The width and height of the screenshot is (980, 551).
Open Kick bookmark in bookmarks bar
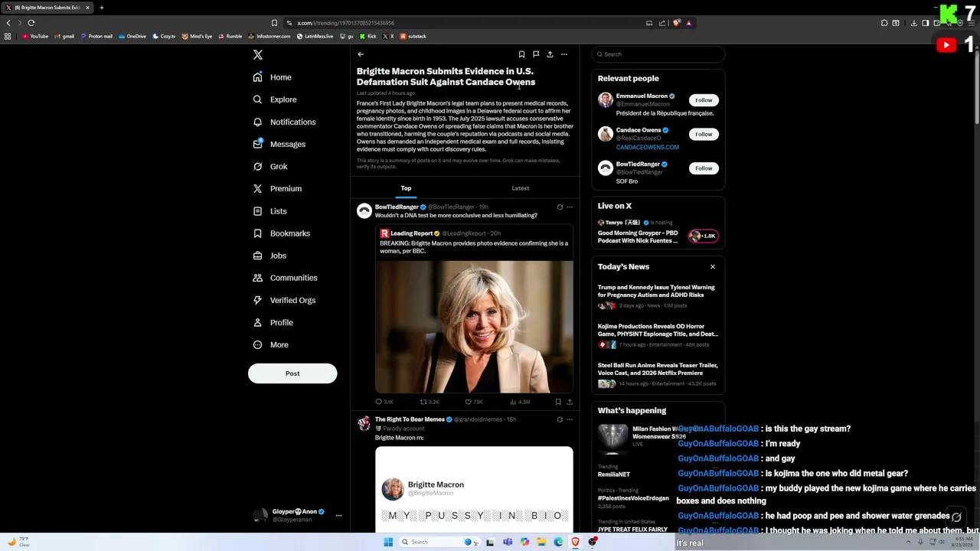(x=368, y=36)
